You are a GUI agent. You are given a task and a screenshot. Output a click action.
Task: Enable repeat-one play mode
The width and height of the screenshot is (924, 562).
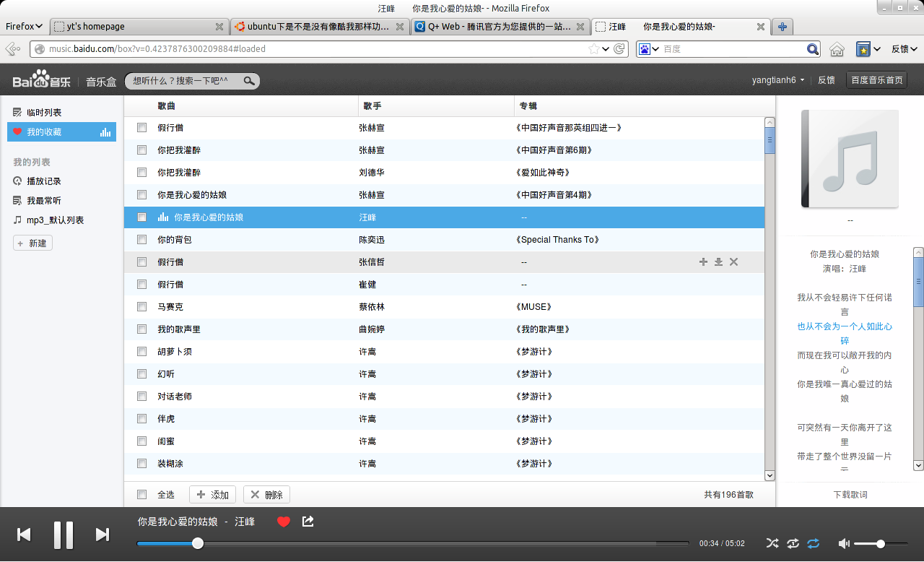(793, 543)
